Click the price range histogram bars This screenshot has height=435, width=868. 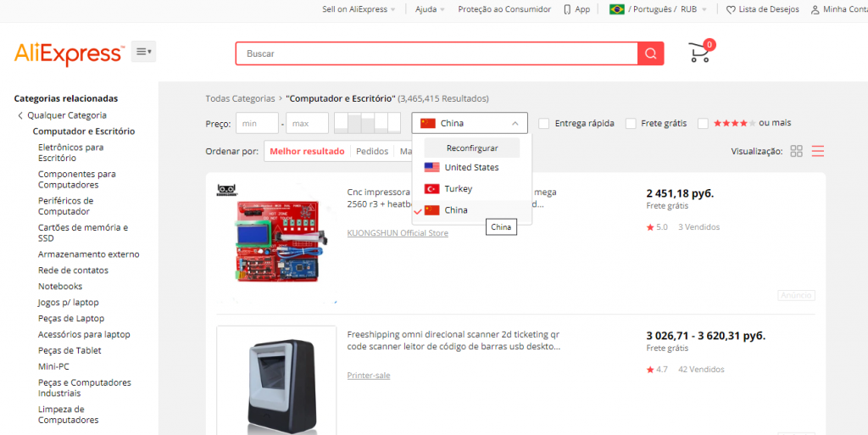[x=367, y=123]
